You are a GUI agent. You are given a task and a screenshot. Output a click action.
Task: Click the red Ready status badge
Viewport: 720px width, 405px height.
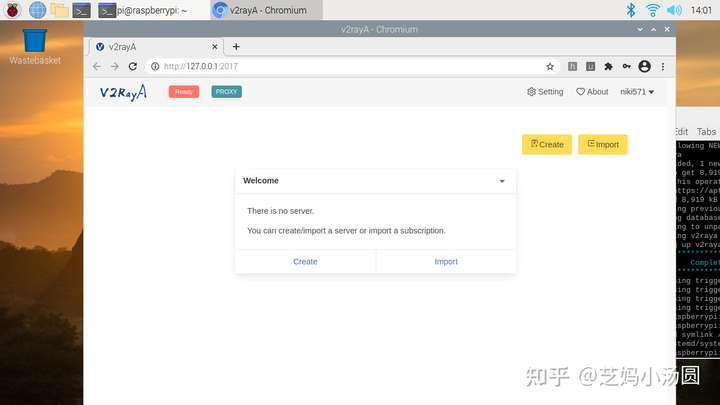click(184, 92)
